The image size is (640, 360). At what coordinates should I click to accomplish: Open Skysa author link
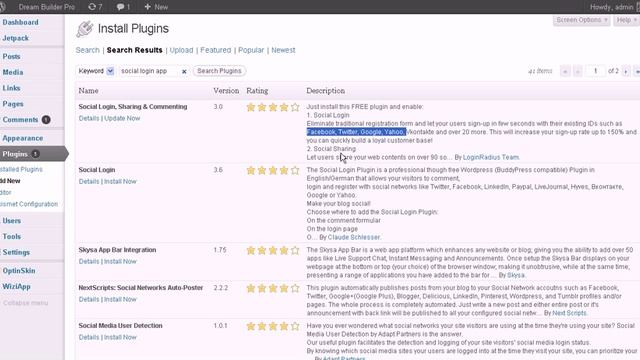tap(516, 275)
